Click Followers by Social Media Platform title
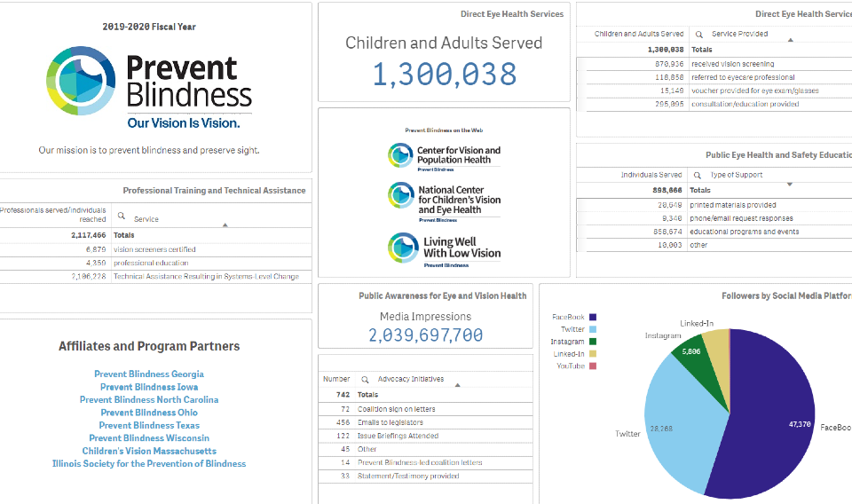 click(787, 296)
